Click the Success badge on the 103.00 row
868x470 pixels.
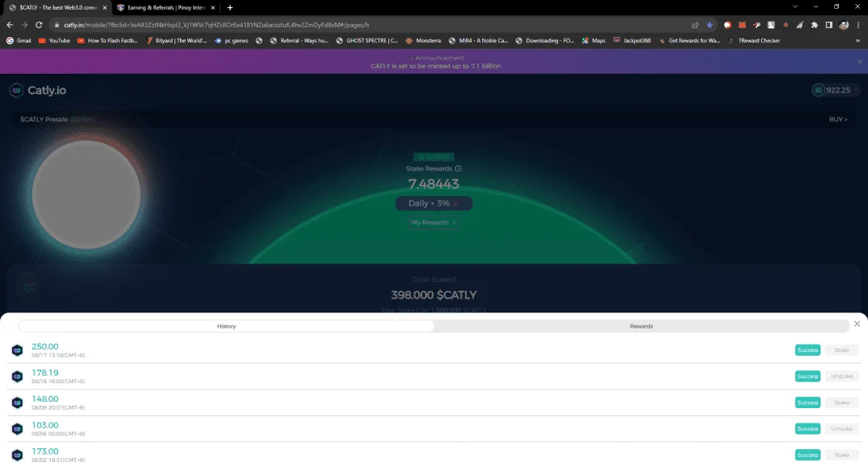coord(808,428)
